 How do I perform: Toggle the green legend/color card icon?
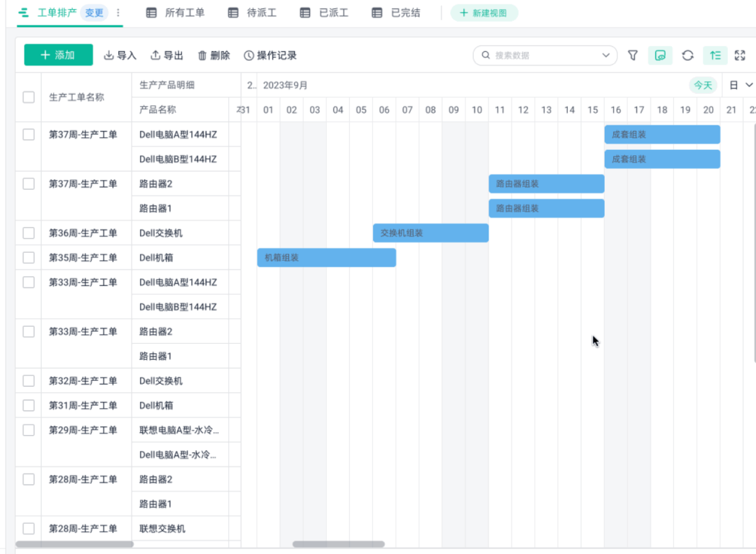point(660,55)
